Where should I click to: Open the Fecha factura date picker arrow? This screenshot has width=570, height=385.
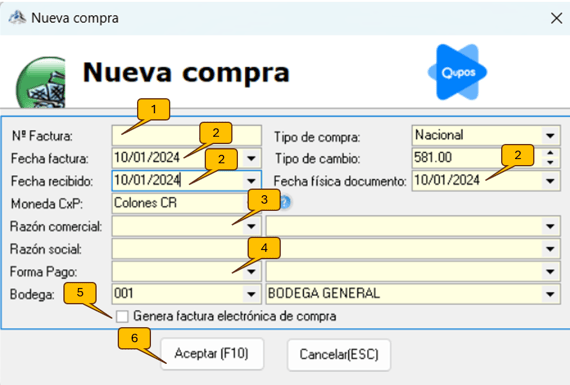(251, 159)
